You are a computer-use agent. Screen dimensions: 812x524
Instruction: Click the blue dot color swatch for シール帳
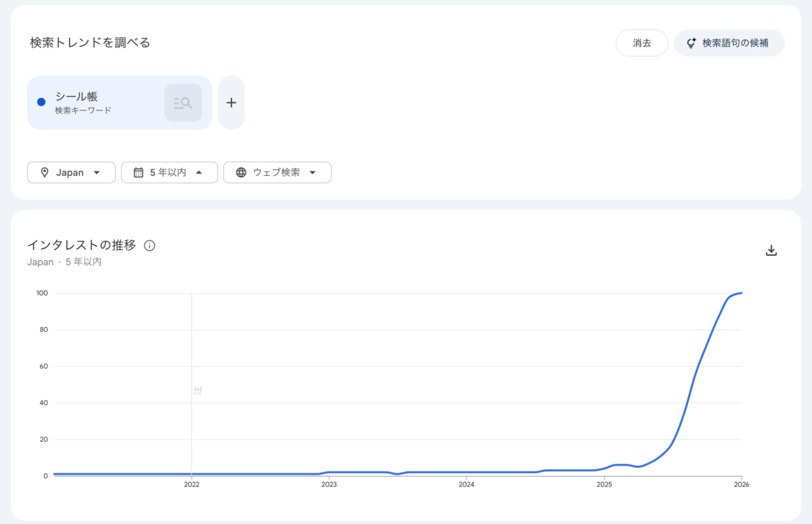click(x=41, y=102)
